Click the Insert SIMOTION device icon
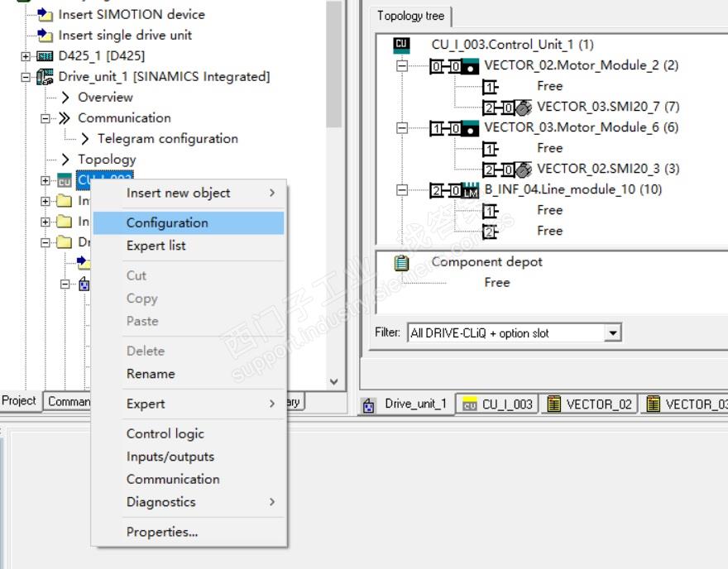The image size is (728, 569). [x=45, y=14]
